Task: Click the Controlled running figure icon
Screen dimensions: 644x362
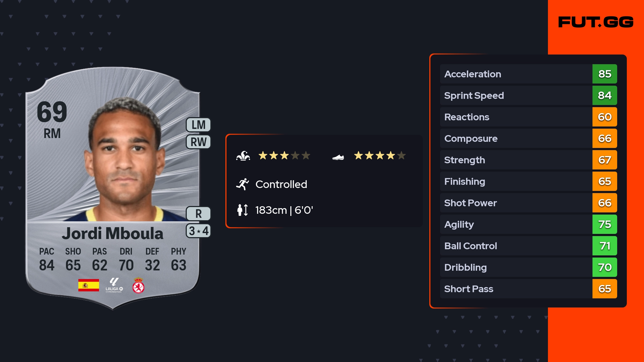Action: click(243, 184)
